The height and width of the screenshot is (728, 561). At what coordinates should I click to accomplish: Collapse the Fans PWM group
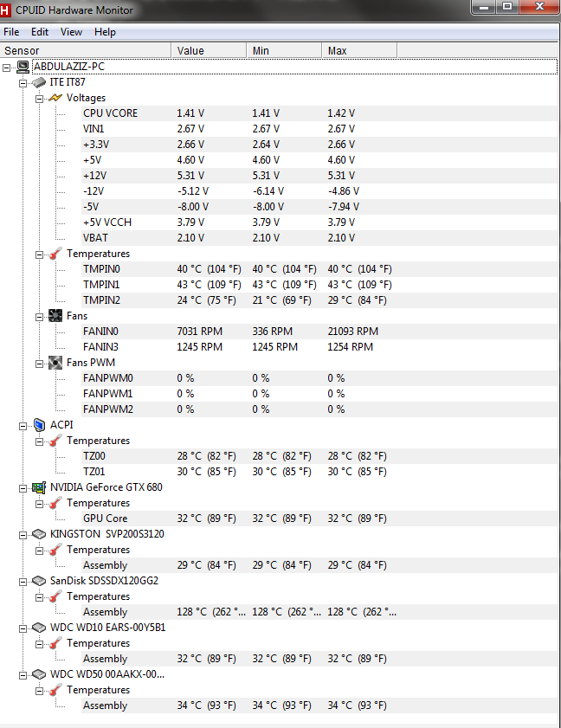click(x=40, y=364)
